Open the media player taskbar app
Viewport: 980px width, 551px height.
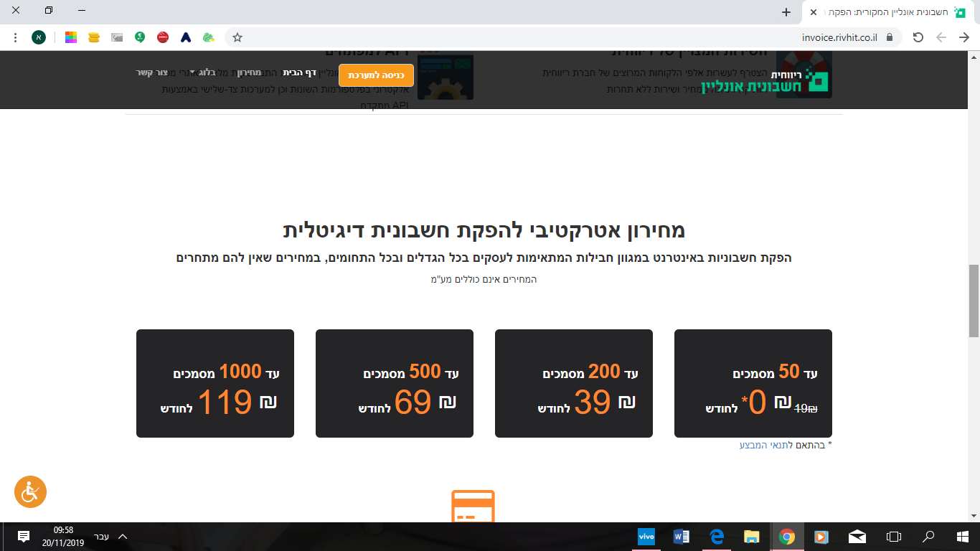[822, 537]
